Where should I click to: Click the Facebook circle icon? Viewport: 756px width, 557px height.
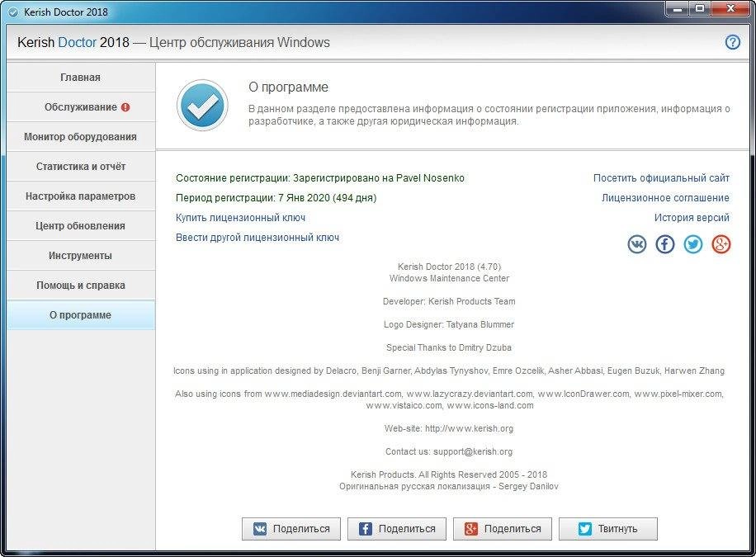(x=665, y=244)
